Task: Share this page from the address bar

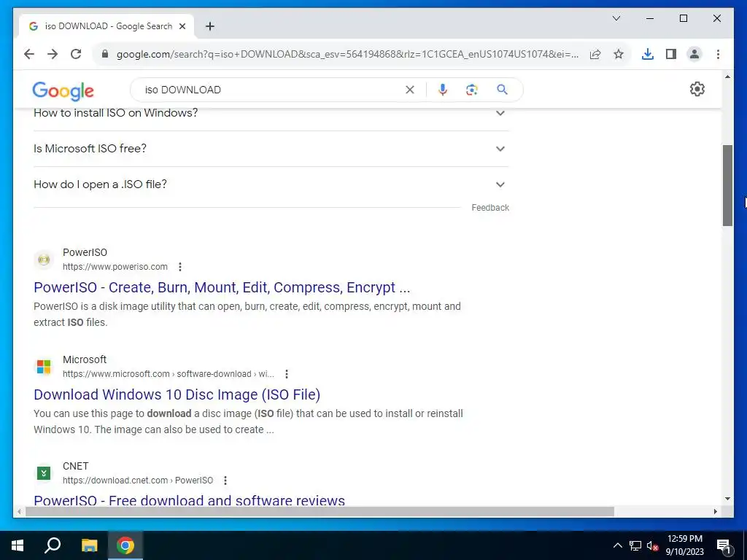Action: [x=595, y=54]
